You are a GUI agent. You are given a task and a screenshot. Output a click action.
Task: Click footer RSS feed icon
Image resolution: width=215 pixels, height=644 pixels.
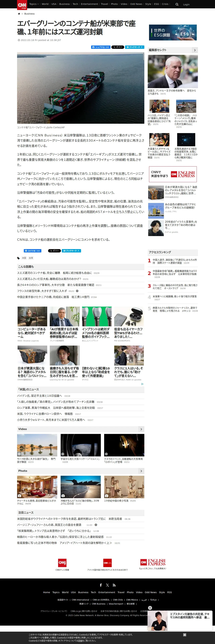coord(114,585)
